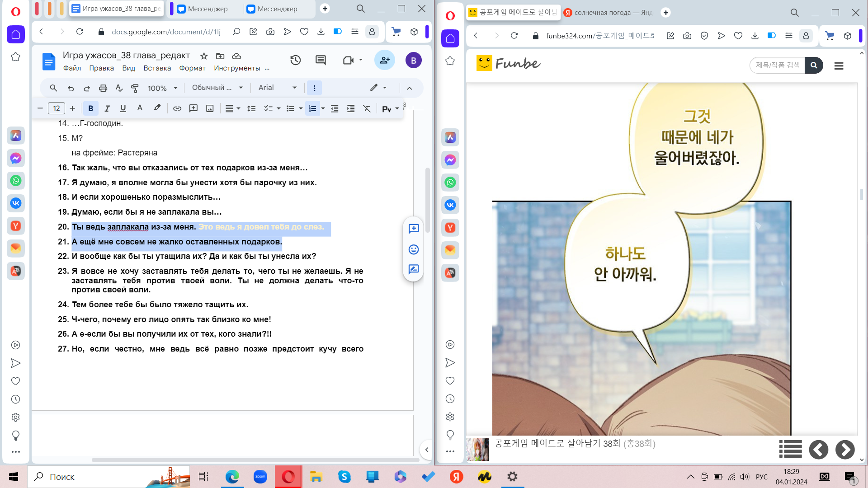Insert image from the Docs toolbar
The width and height of the screenshot is (868, 488).
pyautogui.click(x=210, y=108)
